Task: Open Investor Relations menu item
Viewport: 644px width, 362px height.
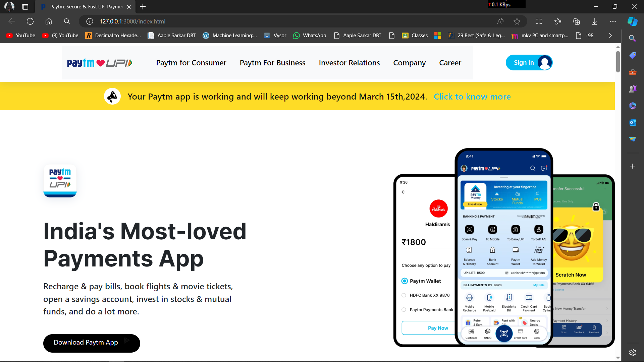Action: point(349,63)
